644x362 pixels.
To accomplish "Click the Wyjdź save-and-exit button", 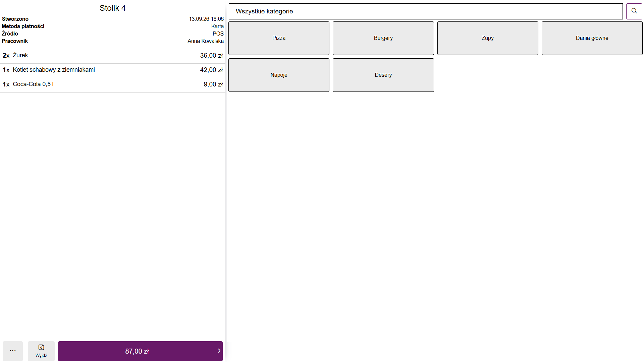I will tap(41, 351).
